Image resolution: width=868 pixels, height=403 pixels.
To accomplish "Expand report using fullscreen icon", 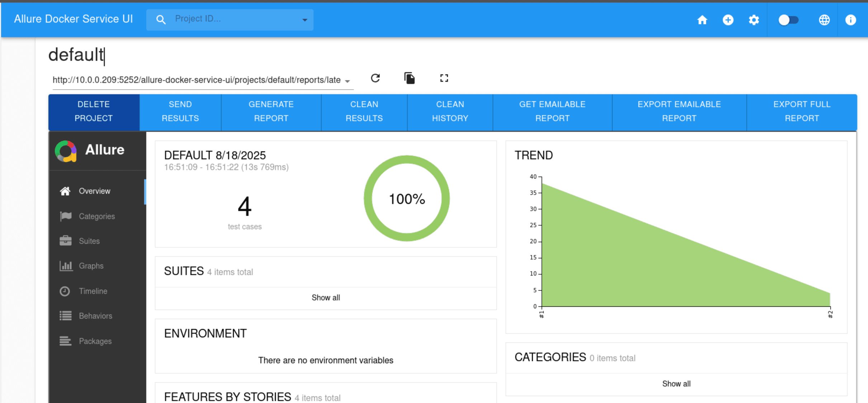I will (444, 78).
